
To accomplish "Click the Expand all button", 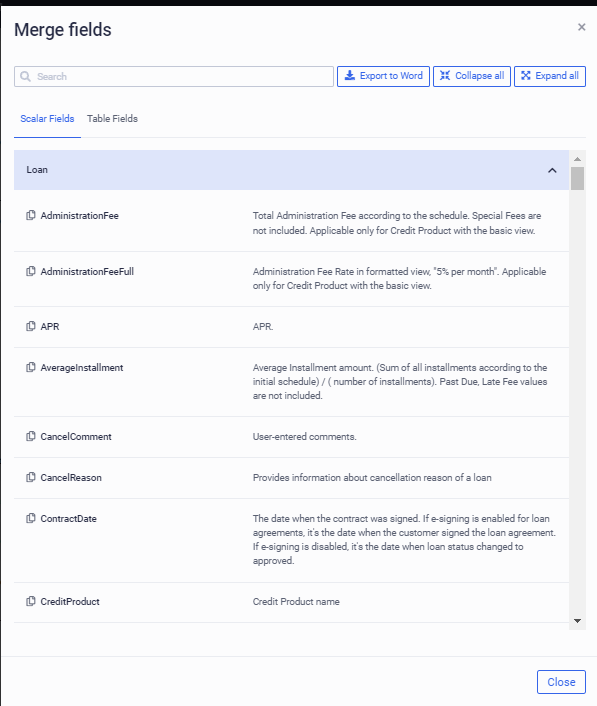I will (x=550, y=76).
